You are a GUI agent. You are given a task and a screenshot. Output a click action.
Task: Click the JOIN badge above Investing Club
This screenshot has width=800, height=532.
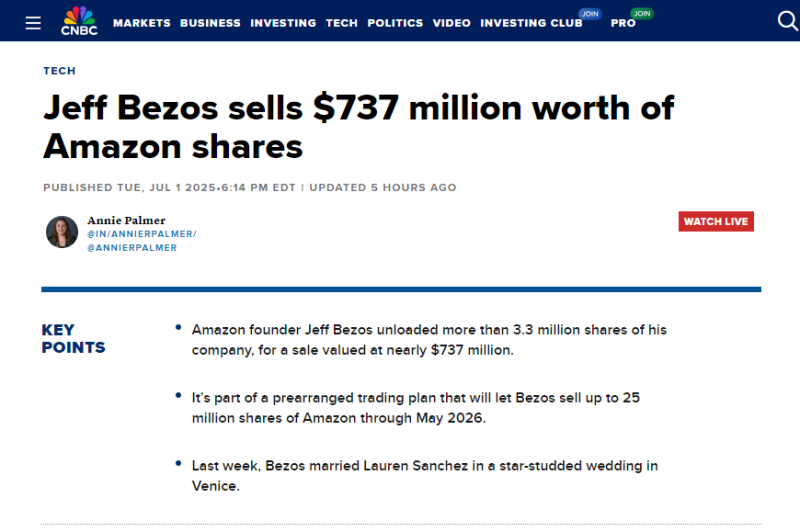click(x=590, y=14)
